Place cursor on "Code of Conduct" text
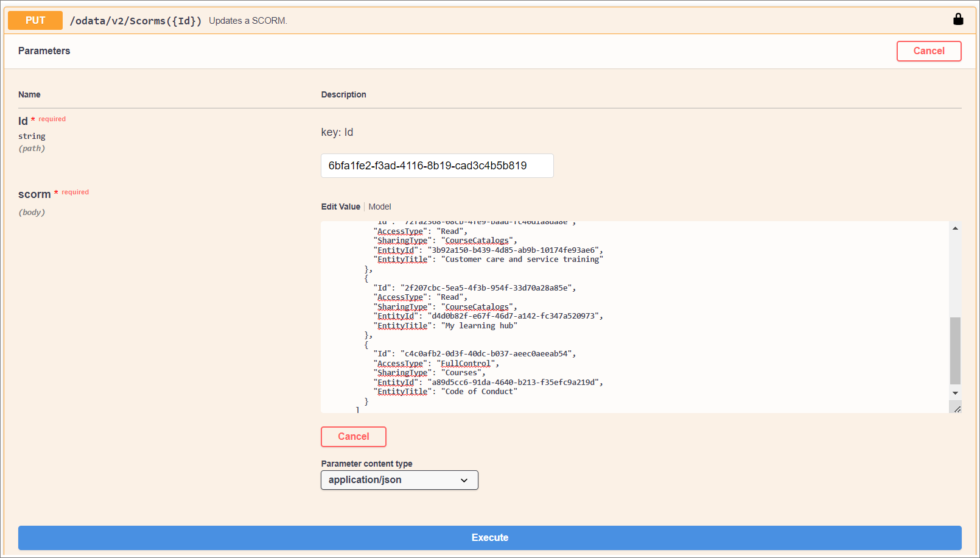This screenshot has height=558, width=980. click(479, 392)
